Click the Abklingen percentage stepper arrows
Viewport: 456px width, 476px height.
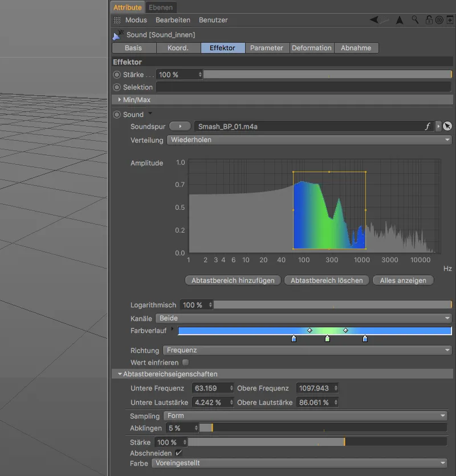coord(196,428)
